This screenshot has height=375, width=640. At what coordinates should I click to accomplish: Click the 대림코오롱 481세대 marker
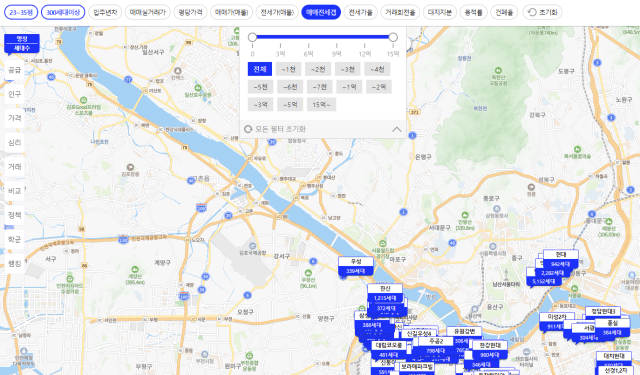click(389, 350)
